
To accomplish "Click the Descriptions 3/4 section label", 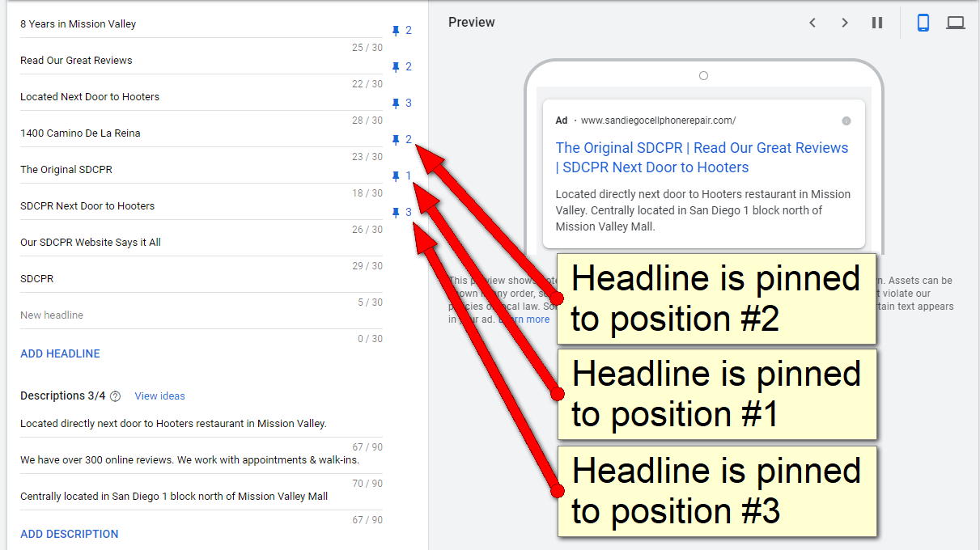I will point(63,396).
